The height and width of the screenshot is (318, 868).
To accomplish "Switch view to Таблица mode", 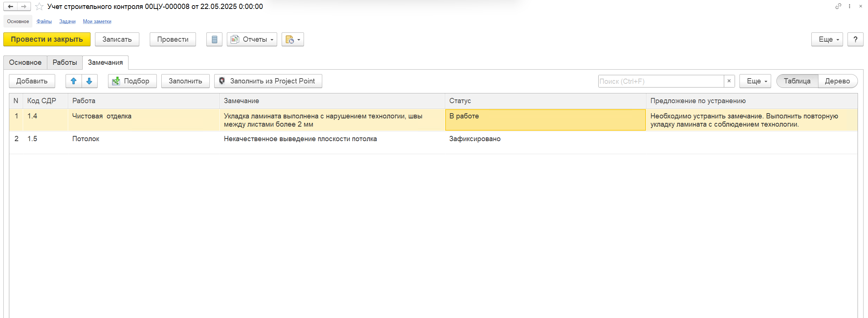I will point(797,81).
